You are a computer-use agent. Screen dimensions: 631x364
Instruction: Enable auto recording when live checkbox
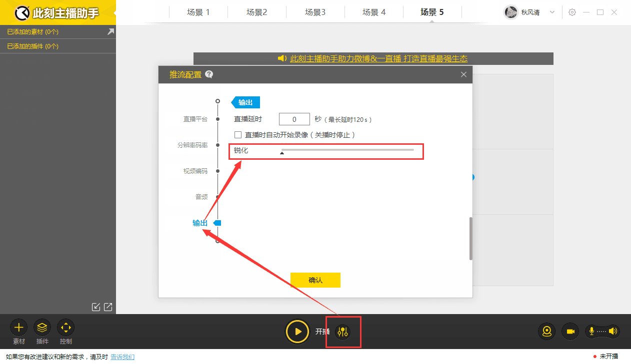[238, 135]
